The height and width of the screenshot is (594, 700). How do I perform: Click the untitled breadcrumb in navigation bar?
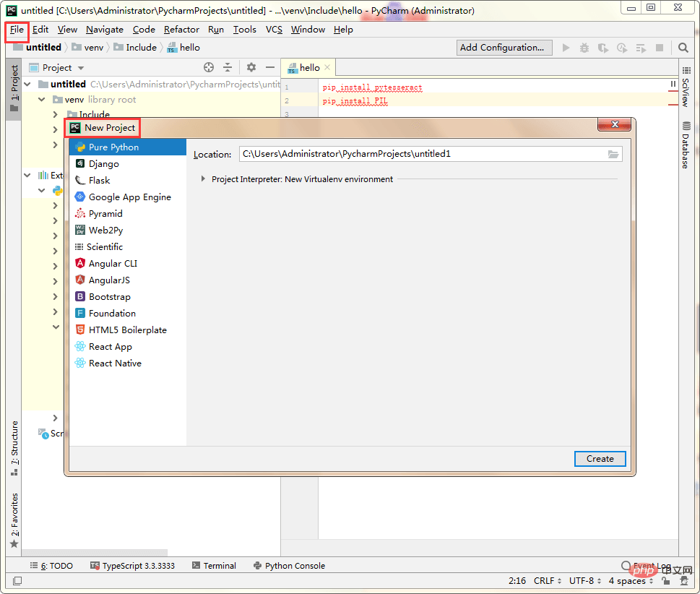pos(43,48)
